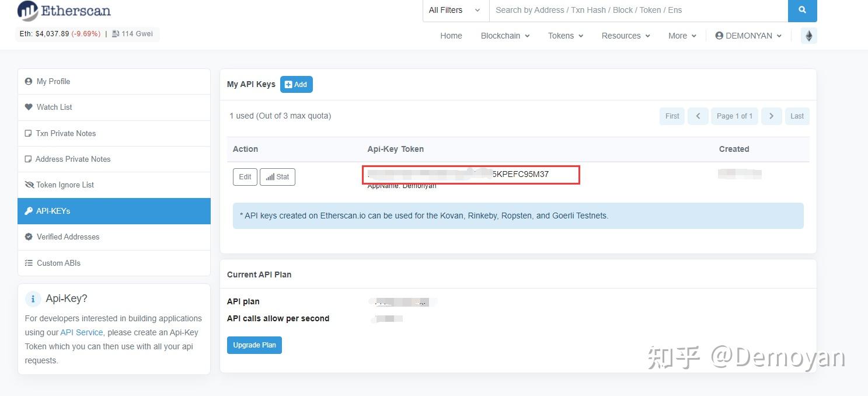
Task: Open Token Ignore List in sidebar
Action: 114,185
